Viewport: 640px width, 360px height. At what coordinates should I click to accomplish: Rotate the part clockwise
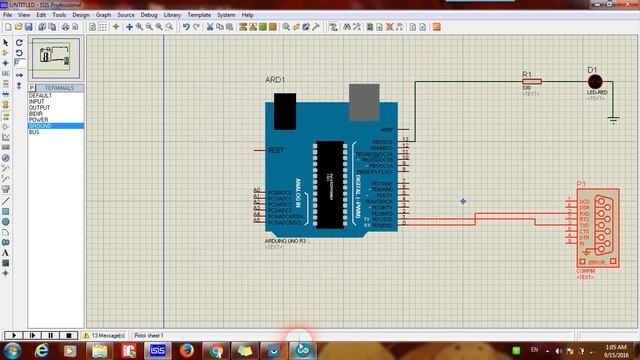[19, 42]
